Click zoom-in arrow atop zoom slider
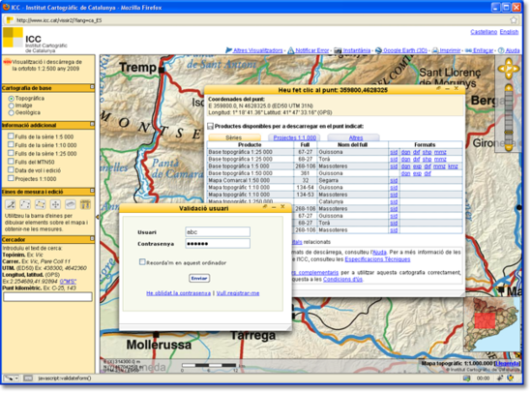Viewport: 532px width, 393px height. point(508,88)
